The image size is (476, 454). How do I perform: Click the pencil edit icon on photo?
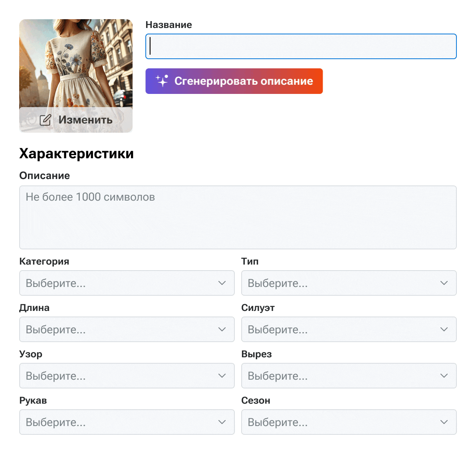click(46, 120)
